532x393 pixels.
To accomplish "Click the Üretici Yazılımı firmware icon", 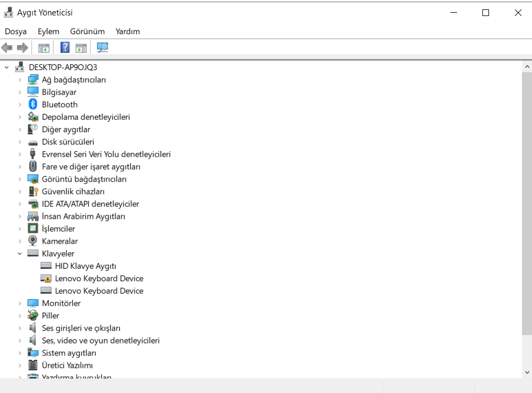I will tap(33, 365).
